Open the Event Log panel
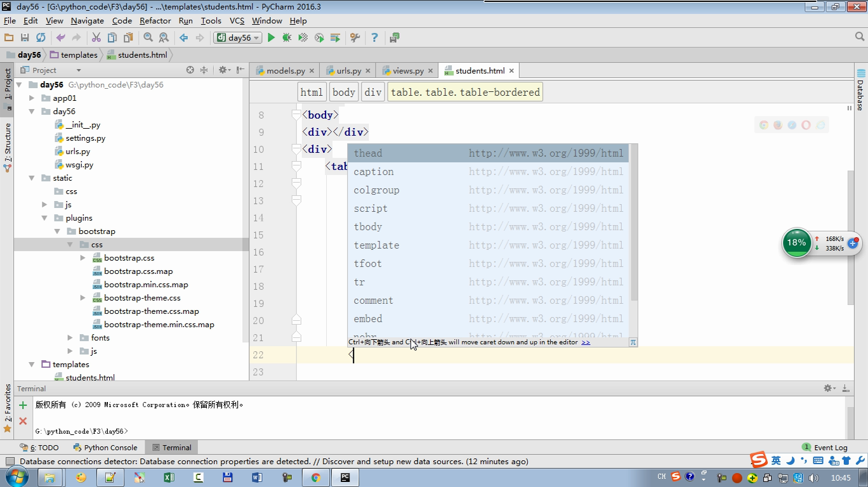 coord(825,448)
